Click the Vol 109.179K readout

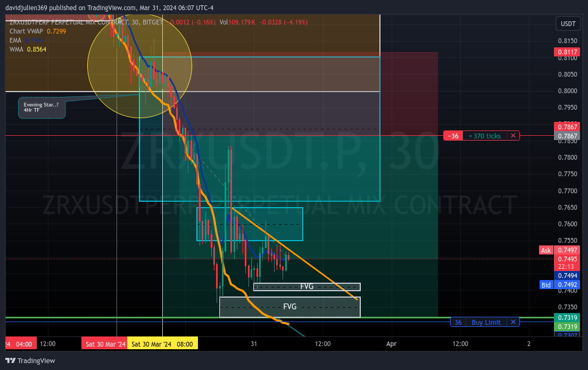(x=237, y=22)
